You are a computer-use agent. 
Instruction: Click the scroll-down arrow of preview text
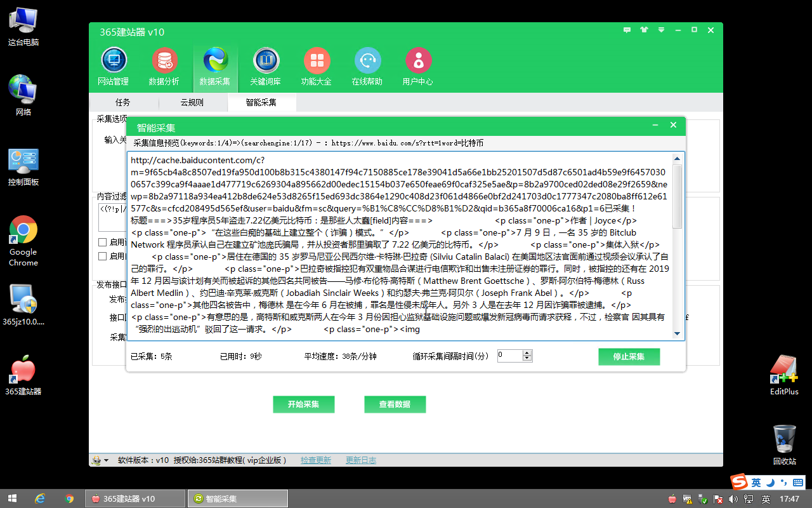(x=677, y=333)
